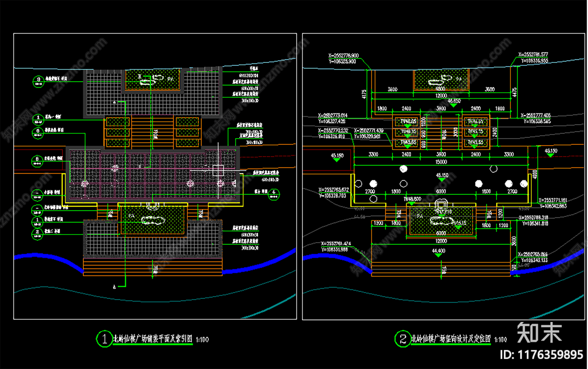Select the coordinate text Y=106331.988

tap(334, 250)
